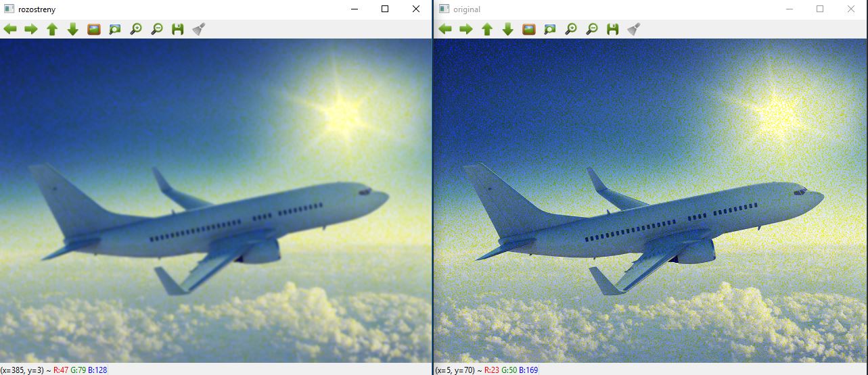Zoom in on the original window image
Viewport: 868px width, 375px height.
570,29
